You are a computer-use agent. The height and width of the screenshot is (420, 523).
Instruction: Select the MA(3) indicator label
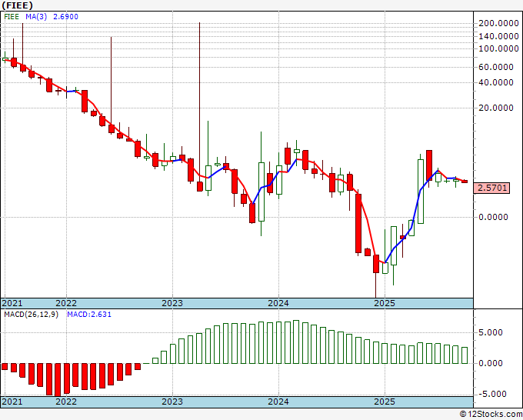[36, 17]
